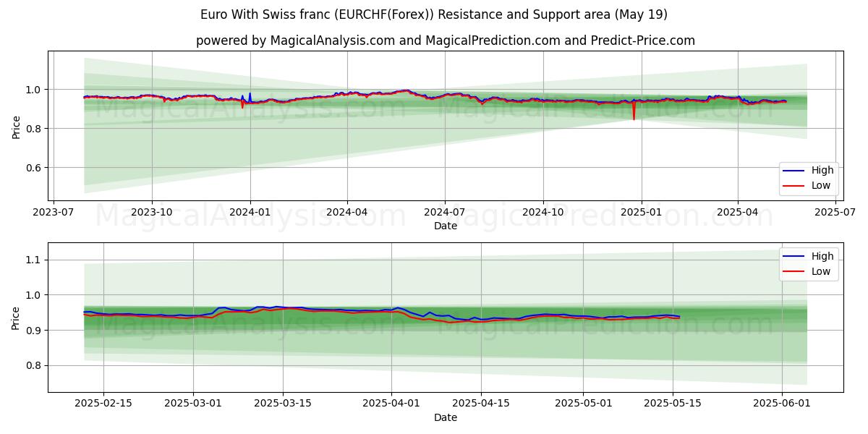Viewport: 868px width, 434px height.
Task: Click the '2025-06-01' date label
Action: pos(783,404)
